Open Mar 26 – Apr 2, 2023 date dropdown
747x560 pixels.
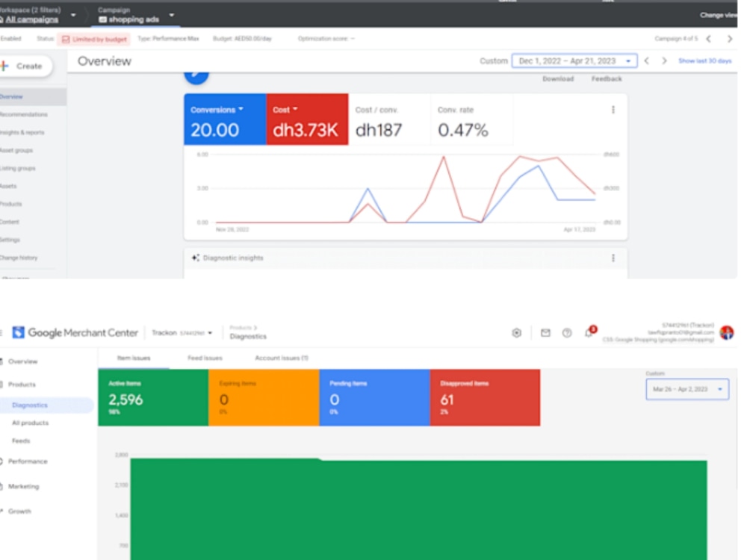tap(687, 389)
